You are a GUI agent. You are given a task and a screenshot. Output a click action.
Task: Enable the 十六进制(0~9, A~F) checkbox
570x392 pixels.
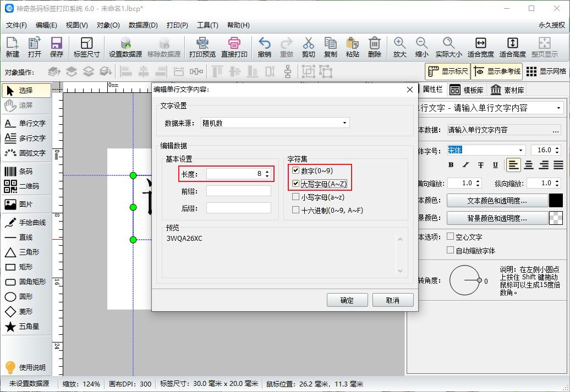point(295,209)
